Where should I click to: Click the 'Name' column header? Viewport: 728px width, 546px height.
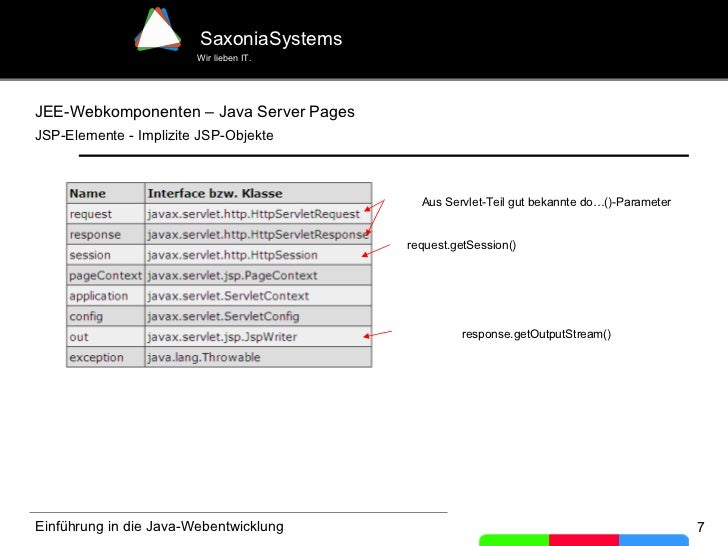pyautogui.click(x=106, y=193)
